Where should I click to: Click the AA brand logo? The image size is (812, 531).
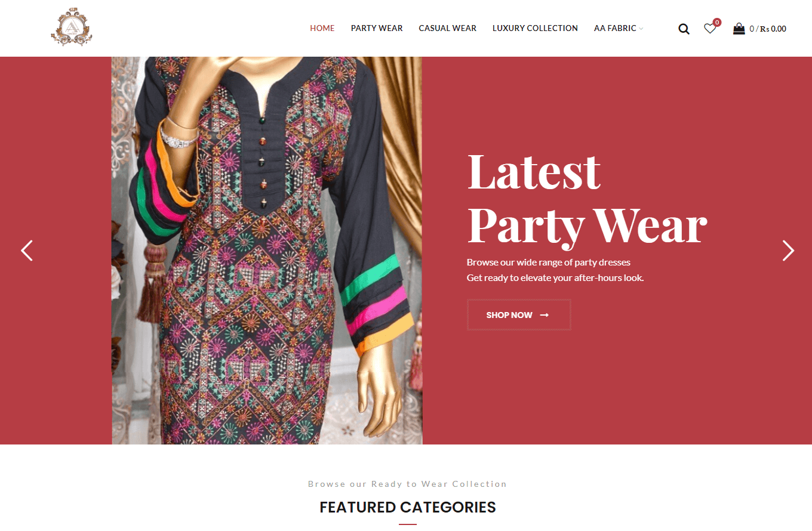[72, 28]
